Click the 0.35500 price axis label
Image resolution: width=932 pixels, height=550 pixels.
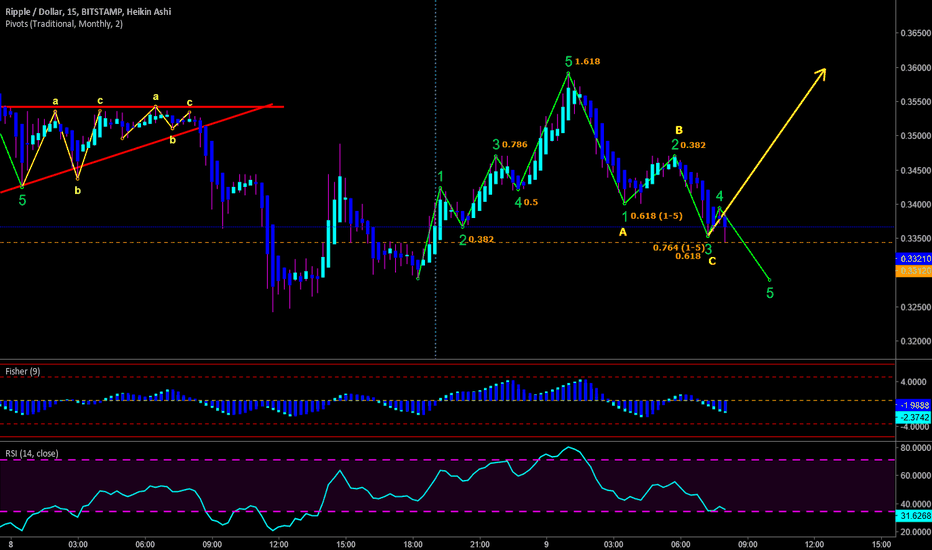(915, 102)
